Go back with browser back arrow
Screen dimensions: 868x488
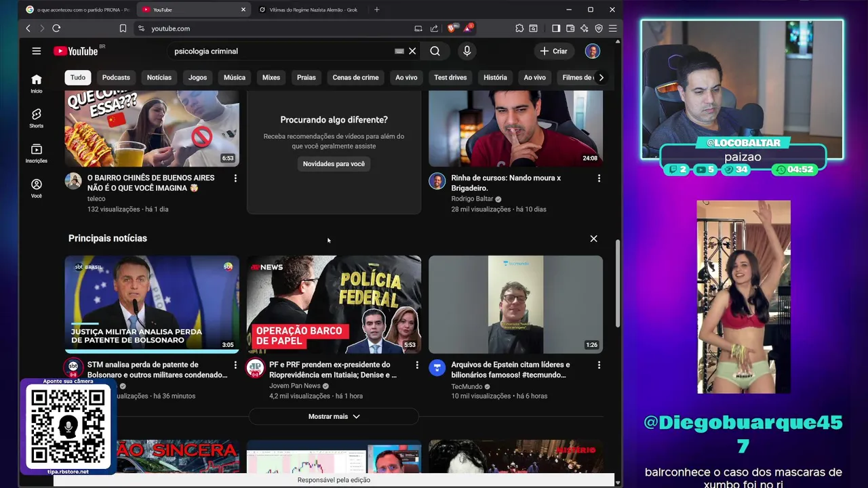pos(28,28)
